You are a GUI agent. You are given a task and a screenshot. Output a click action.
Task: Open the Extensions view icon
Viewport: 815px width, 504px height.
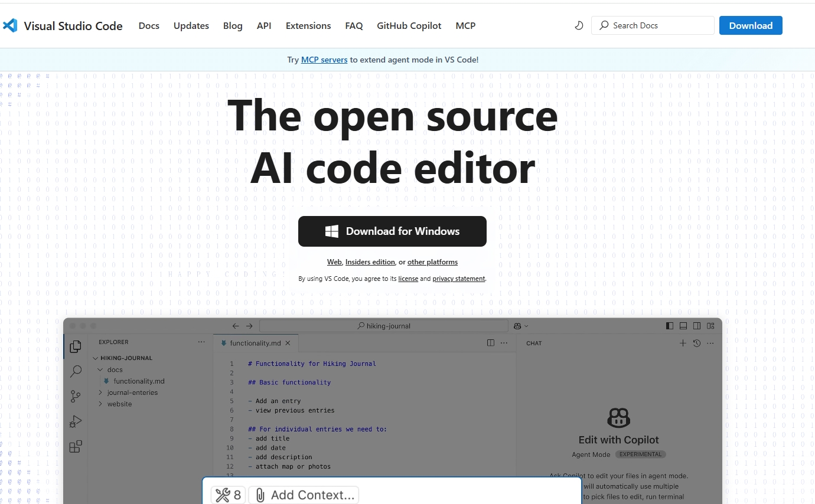coord(75,447)
